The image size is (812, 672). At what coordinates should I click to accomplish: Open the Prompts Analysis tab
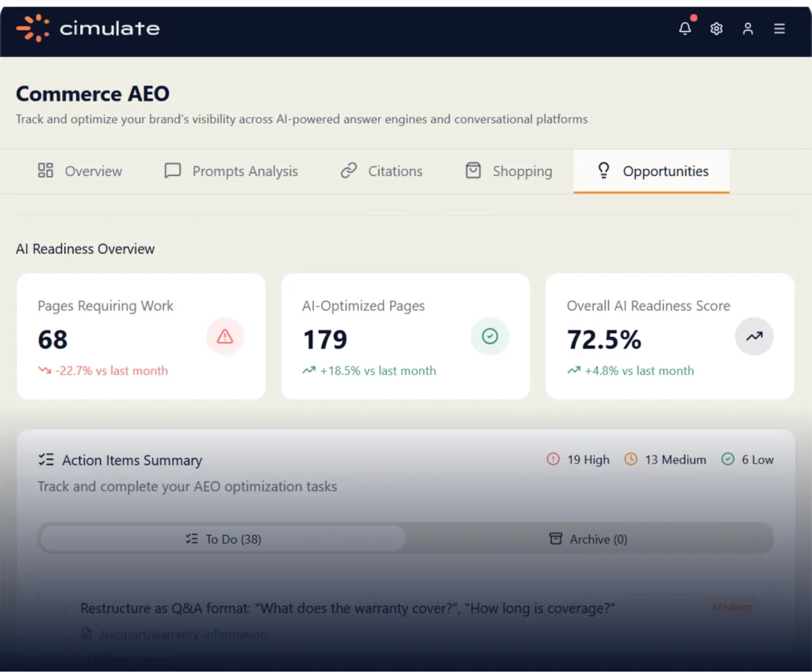[231, 171]
